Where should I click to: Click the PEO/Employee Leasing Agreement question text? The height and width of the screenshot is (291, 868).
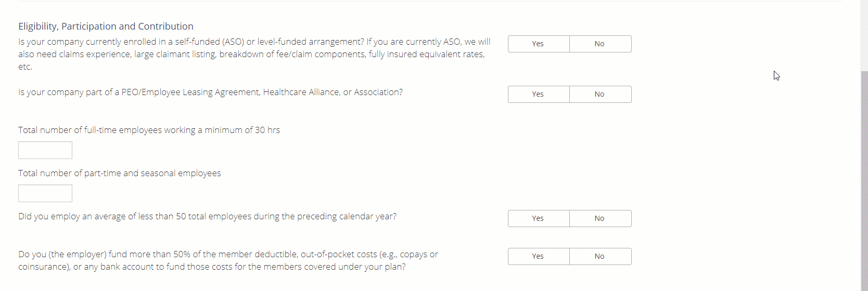point(210,92)
